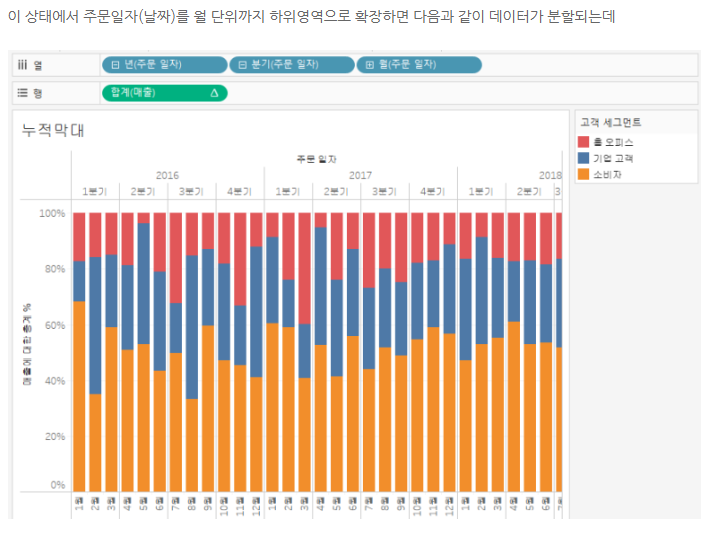
Task: Select the 4분기 header under 2016
Action: [x=239, y=192]
